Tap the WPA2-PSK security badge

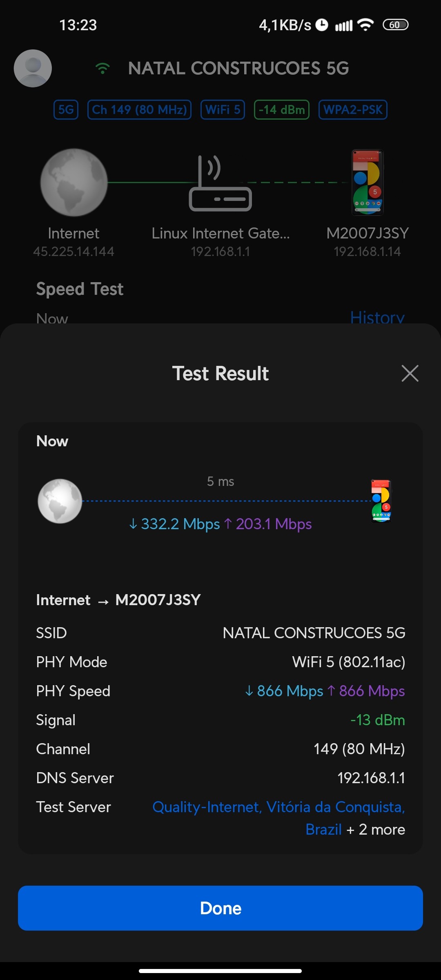[353, 109]
